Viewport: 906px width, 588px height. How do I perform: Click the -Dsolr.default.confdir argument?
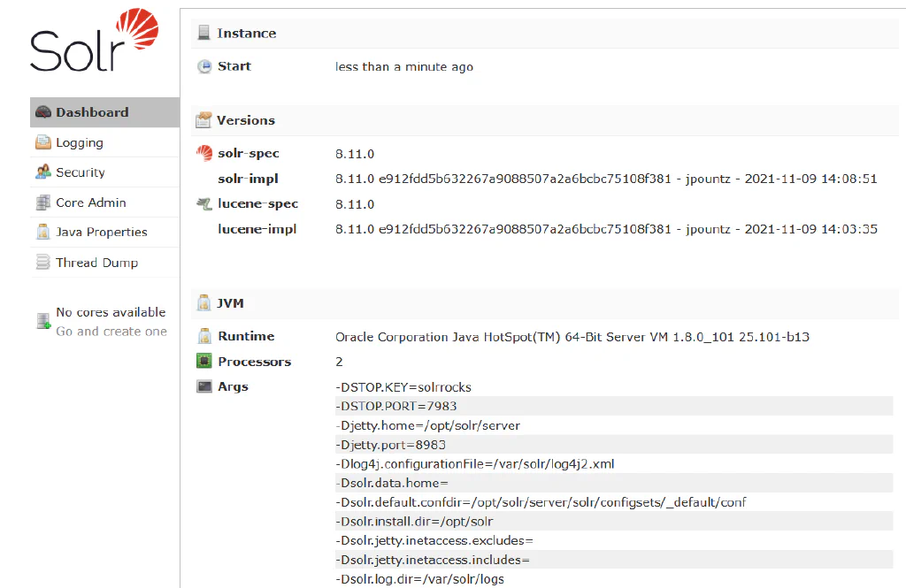(x=541, y=502)
